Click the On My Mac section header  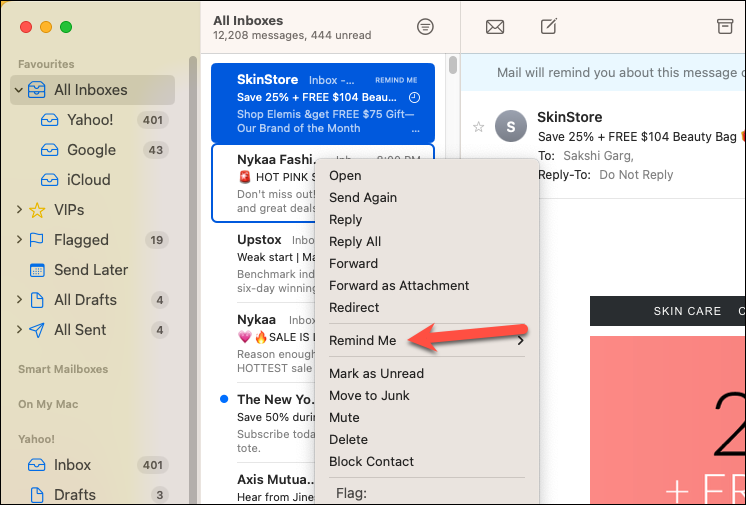tap(48, 404)
